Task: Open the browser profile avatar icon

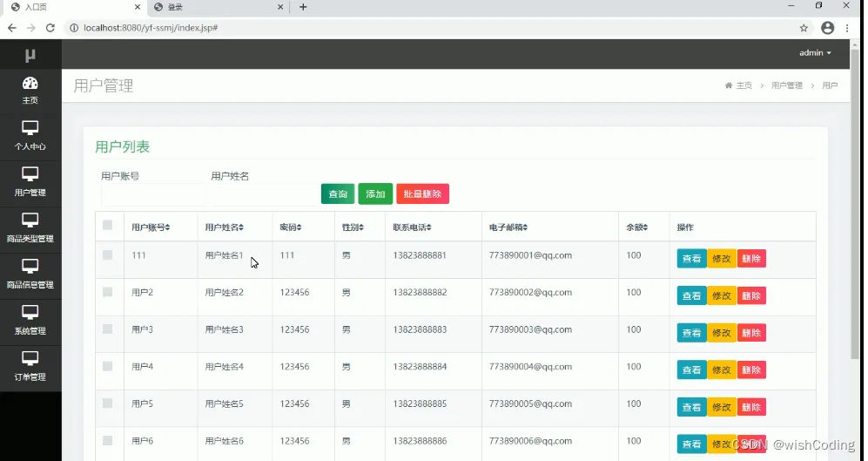Action: (x=828, y=28)
